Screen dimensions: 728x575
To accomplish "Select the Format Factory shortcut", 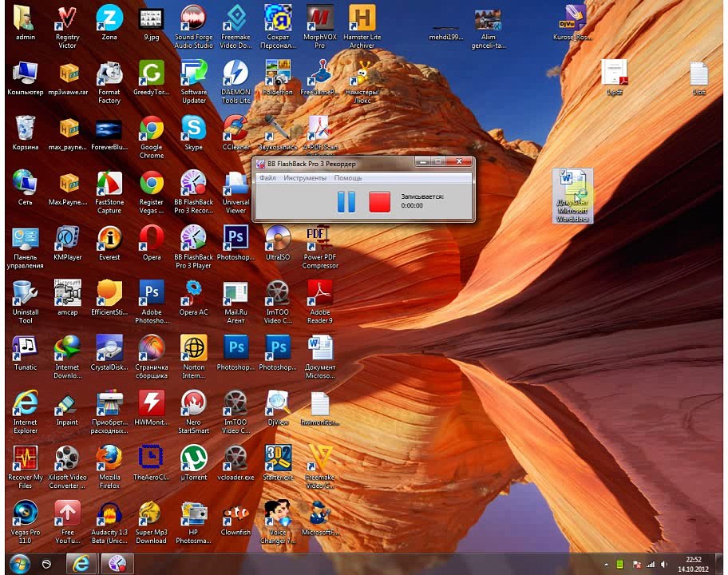I will click(109, 83).
